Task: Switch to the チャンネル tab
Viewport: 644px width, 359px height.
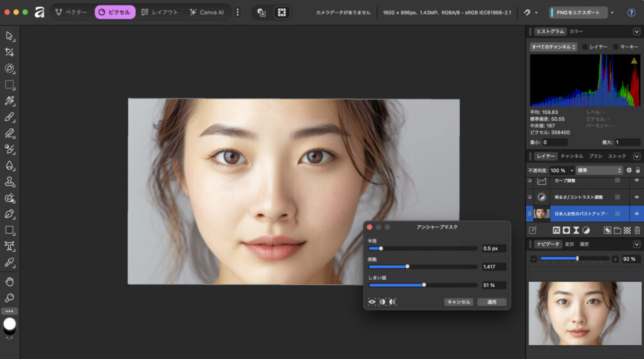Action: pos(572,156)
